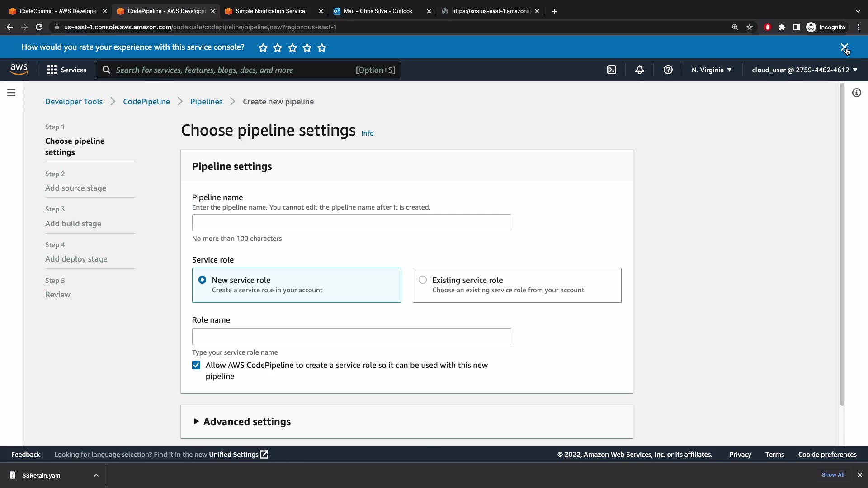This screenshot has height=488, width=868.
Task: Open the cloud_user account dropdown
Action: coord(804,70)
